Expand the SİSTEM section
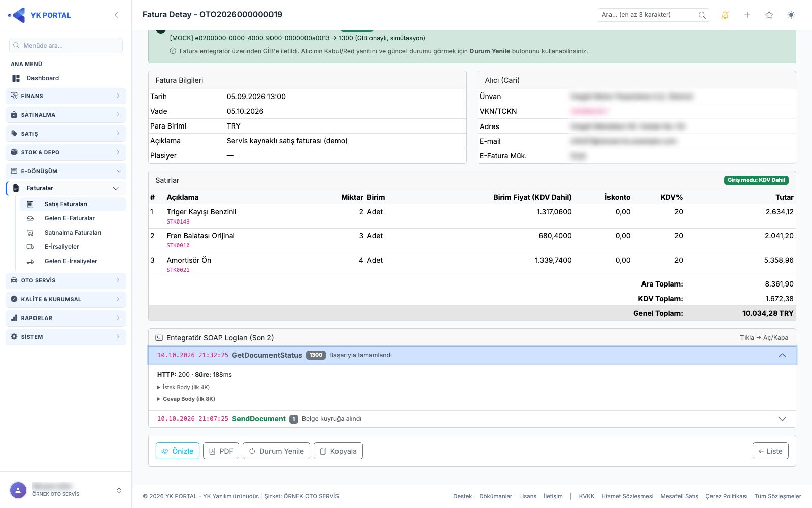Image resolution: width=812 pixels, height=508 pixels. coord(66,337)
